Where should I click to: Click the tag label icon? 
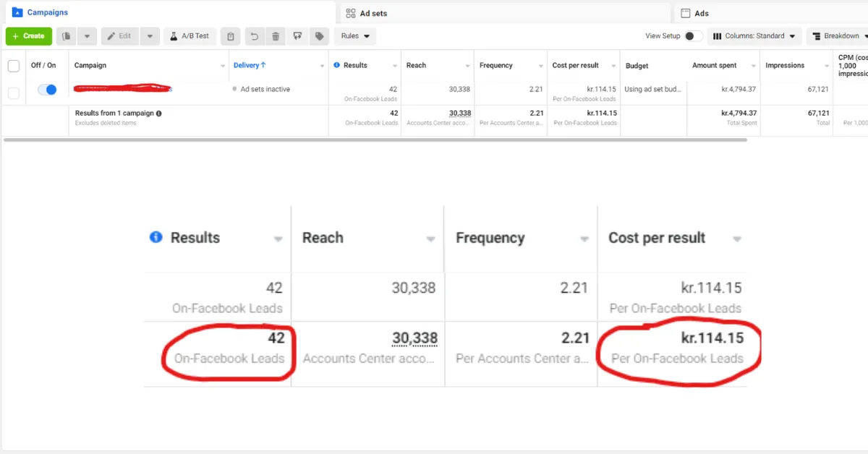[x=318, y=36]
